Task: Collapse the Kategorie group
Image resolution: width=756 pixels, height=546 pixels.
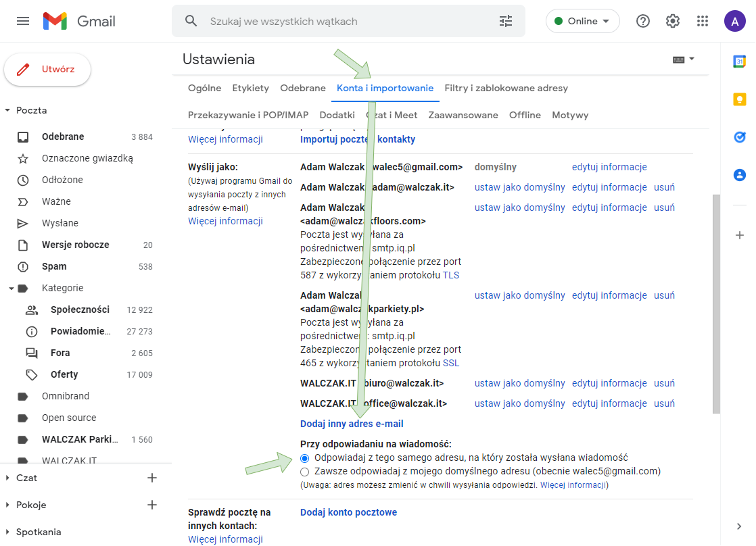Action: 11,289
